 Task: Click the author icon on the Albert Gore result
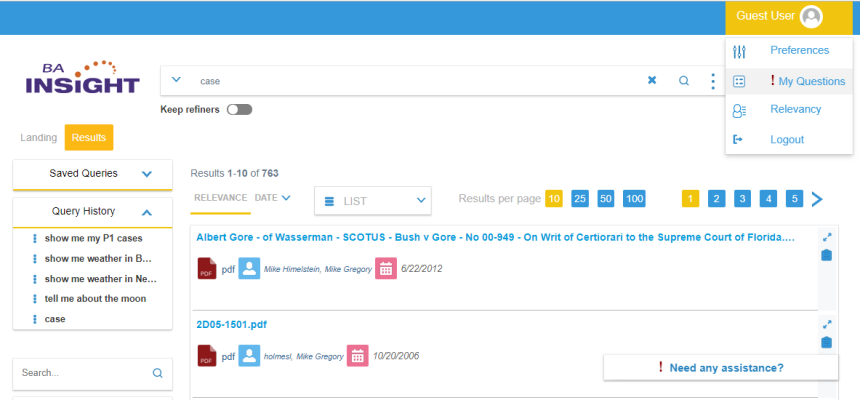(x=250, y=269)
